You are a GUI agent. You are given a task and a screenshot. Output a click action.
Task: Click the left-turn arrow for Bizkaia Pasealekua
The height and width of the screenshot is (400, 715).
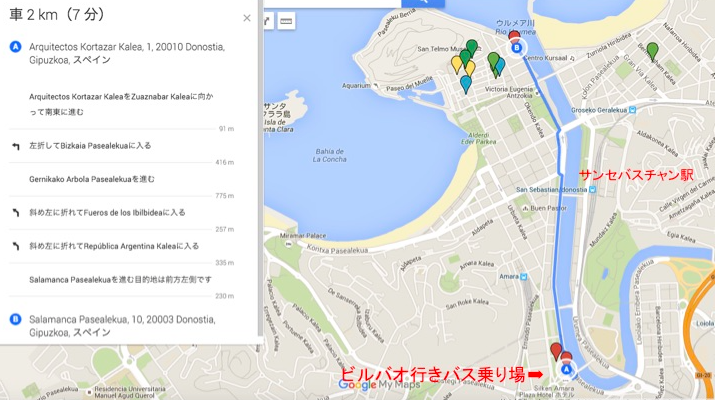pos(16,146)
